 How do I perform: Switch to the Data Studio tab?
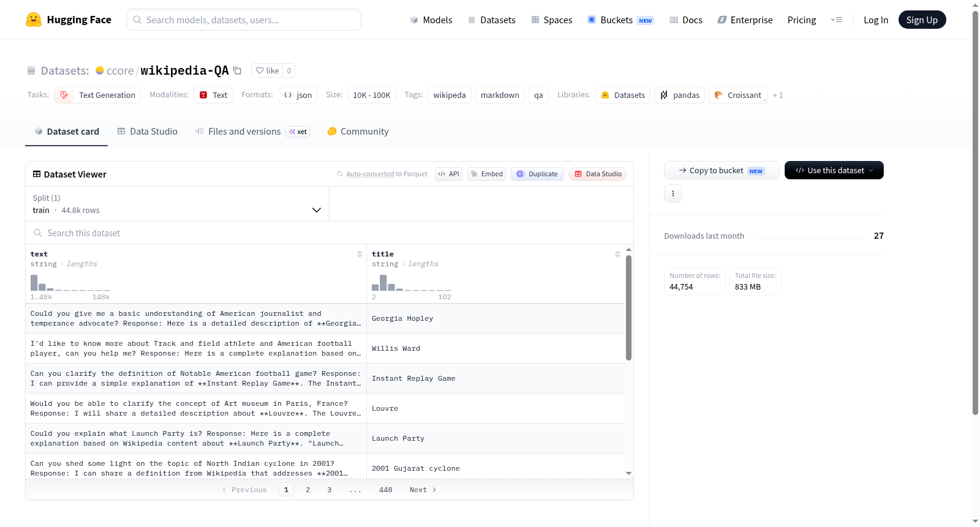pyautogui.click(x=148, y=131)
